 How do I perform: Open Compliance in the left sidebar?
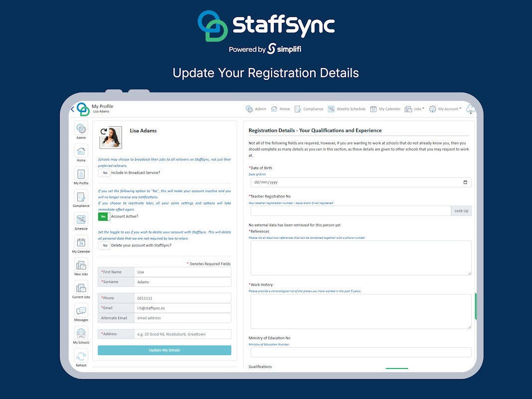(x=81, y=199)
